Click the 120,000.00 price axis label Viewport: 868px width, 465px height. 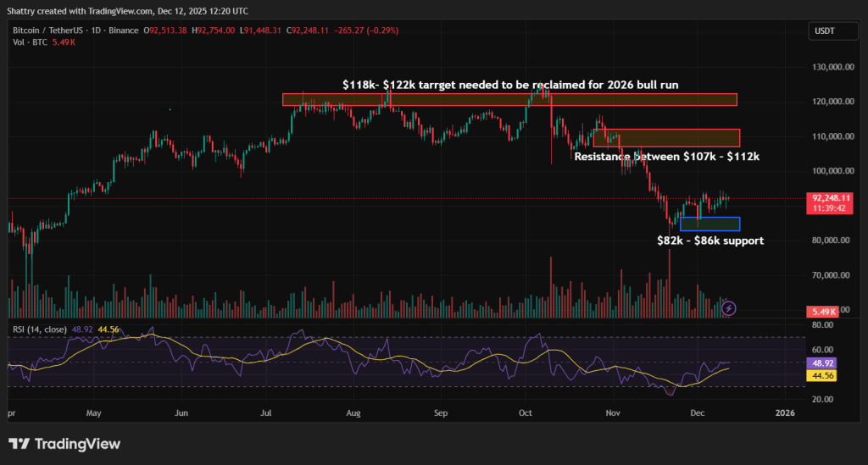click(833, 102)
